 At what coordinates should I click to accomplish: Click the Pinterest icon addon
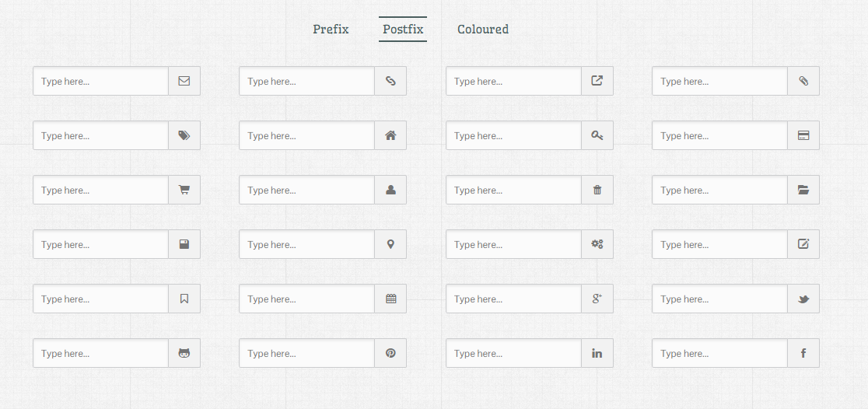pos(390,353)
